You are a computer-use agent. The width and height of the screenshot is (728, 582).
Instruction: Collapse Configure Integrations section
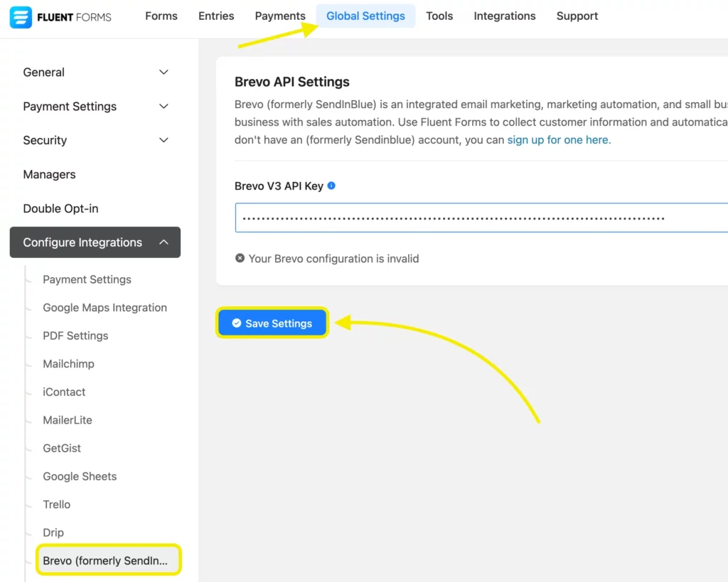point(95,242)
